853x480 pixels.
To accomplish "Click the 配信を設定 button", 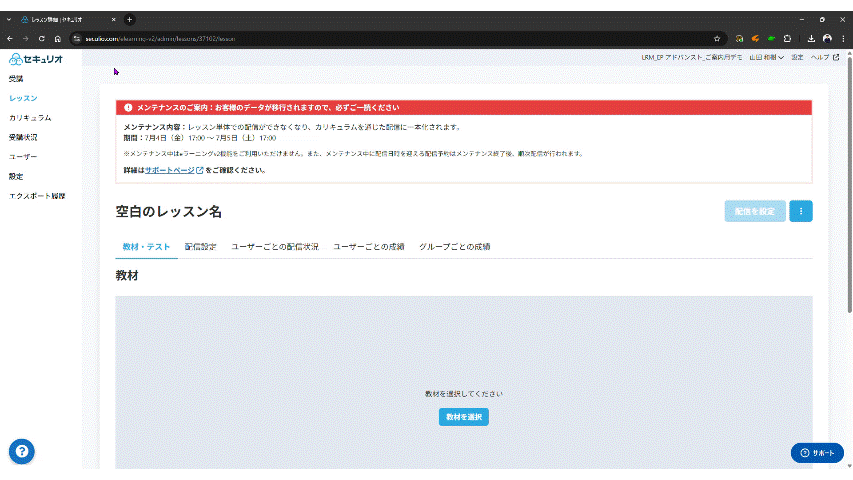I will point(755,211).
